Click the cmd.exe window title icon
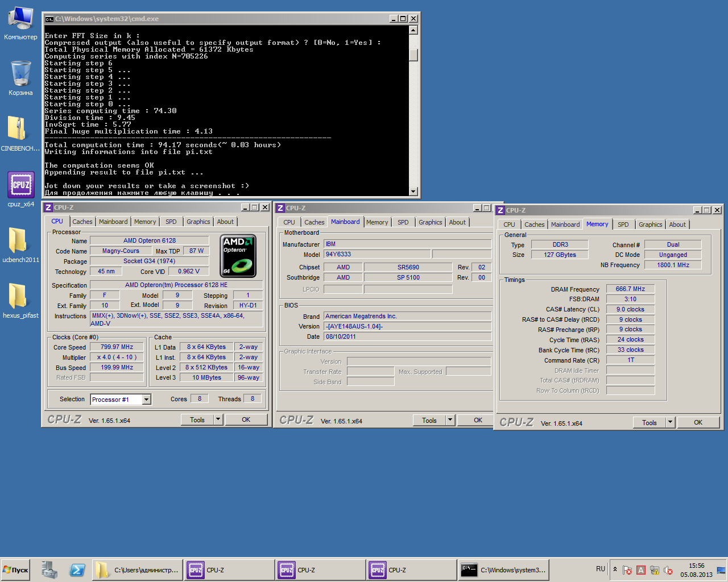Viewport: 728px width, 582px height. coord(49,19)
